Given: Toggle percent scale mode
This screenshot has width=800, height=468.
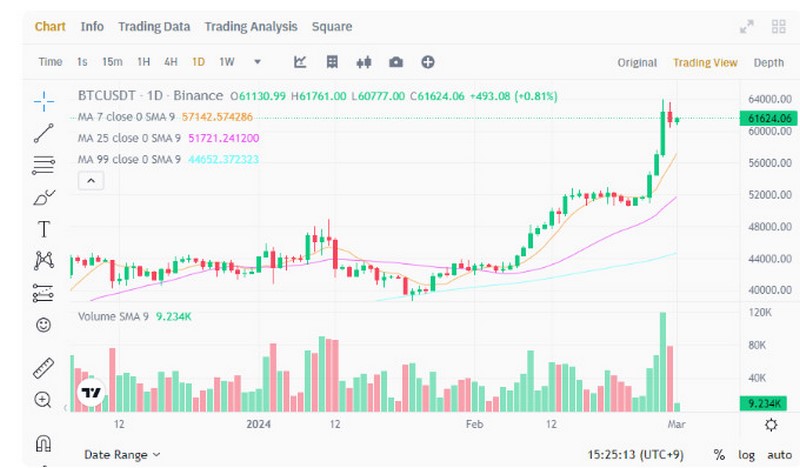Looking at the screenshot, I should pos(719,455).
